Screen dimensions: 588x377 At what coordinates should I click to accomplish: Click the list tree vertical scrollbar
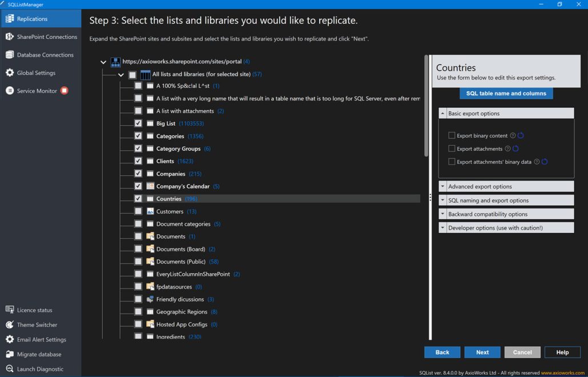[426, 106]
